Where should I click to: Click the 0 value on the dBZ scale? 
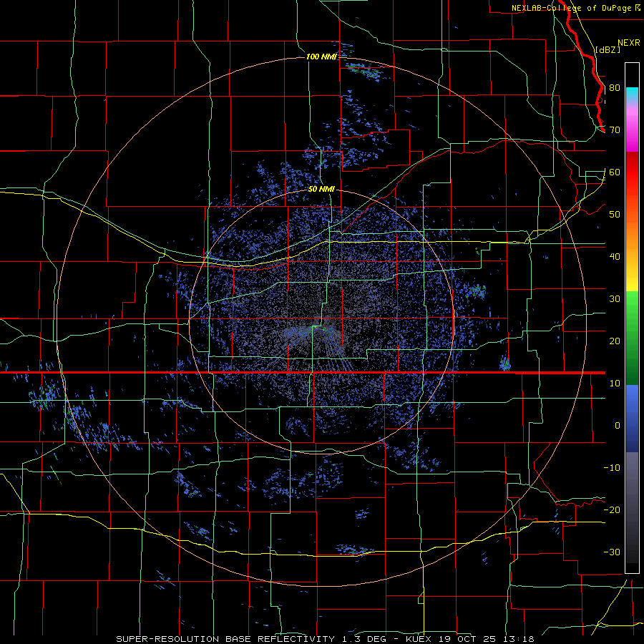click(x=618, y=426)
